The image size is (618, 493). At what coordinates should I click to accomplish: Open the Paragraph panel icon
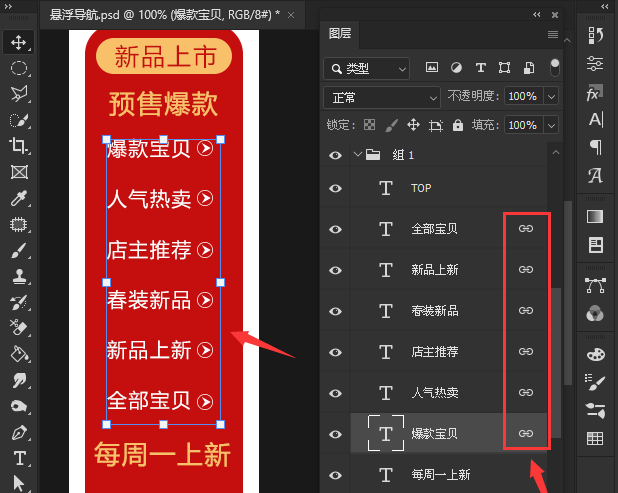coord(596,147)
